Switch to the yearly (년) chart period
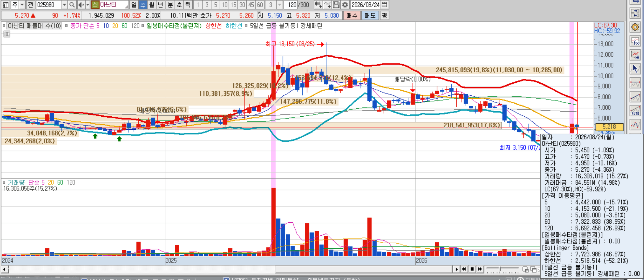644x280 pixels. point(160,5)
